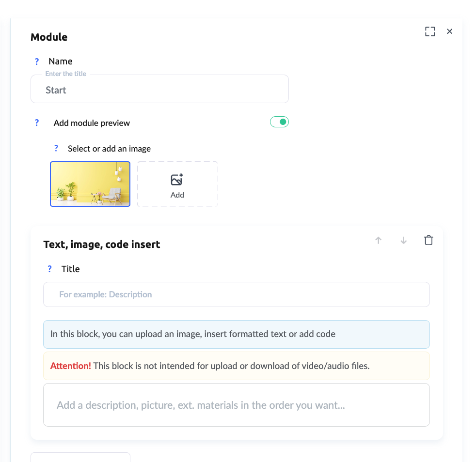Screen dimensions: 476x462
Task: Move the text block down with the arrow
Action: [403, 240]
